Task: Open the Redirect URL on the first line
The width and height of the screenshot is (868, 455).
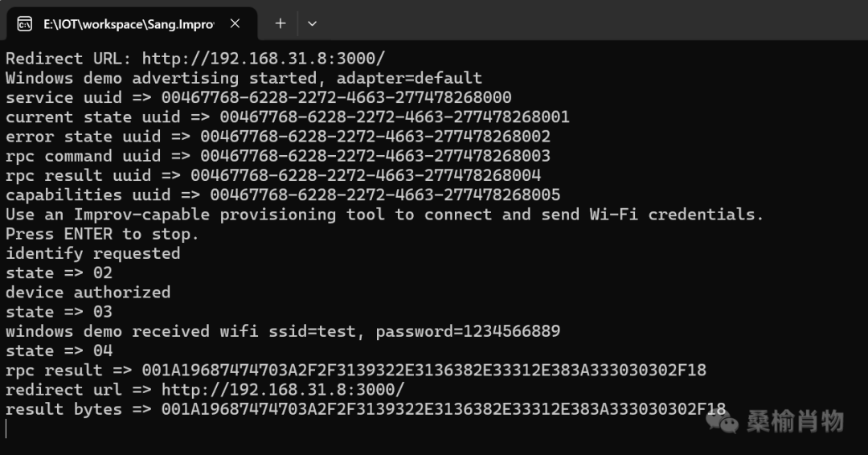Action: point(264,58)
